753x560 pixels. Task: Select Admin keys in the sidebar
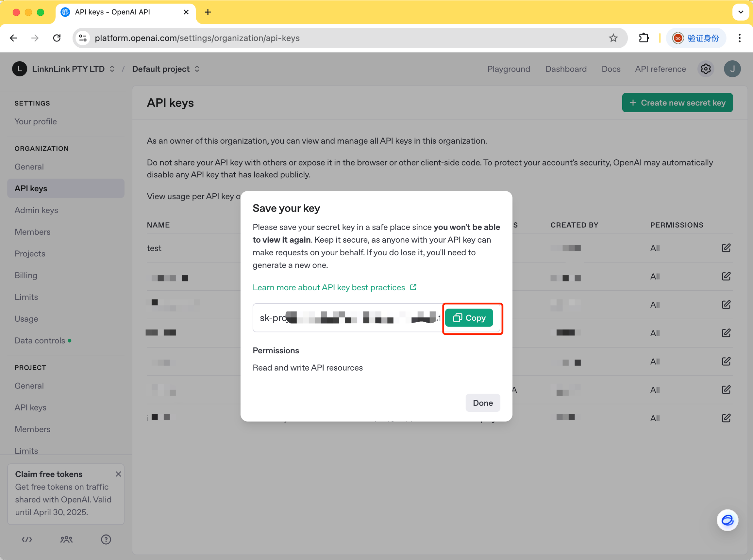[36, 210]
